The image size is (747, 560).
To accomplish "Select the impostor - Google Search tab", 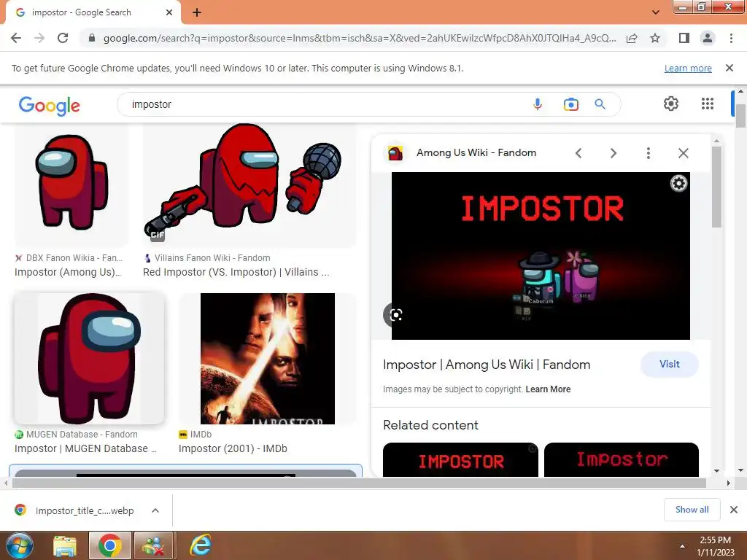I will pos(93,12).
